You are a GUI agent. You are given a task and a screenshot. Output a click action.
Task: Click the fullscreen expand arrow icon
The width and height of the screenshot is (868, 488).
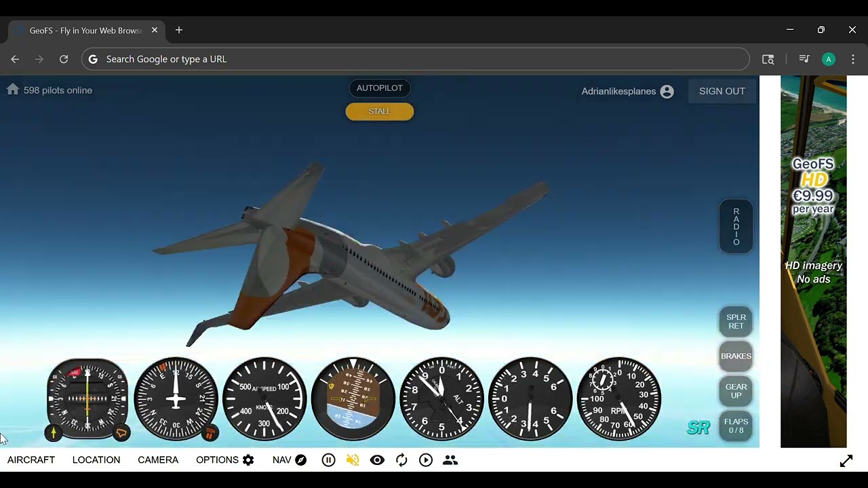[846, 461]
